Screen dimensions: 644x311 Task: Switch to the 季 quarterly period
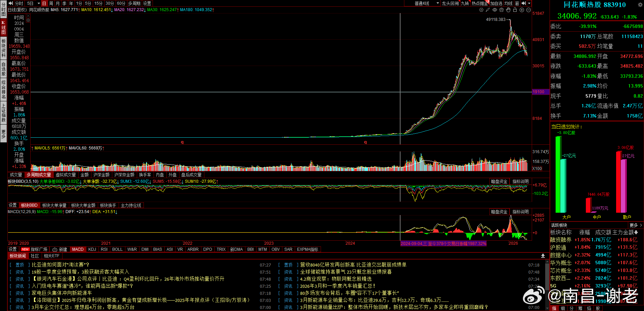(64, 3)
